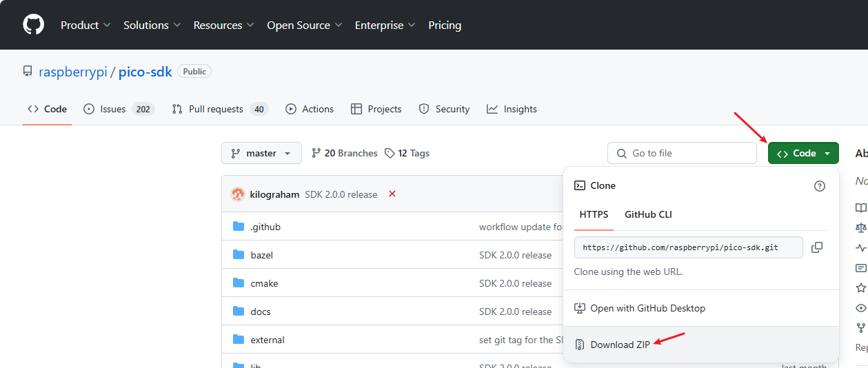Screen dimensions: 868x368
Task: View the 20 Branches link
Action: [x=345, y=153]
